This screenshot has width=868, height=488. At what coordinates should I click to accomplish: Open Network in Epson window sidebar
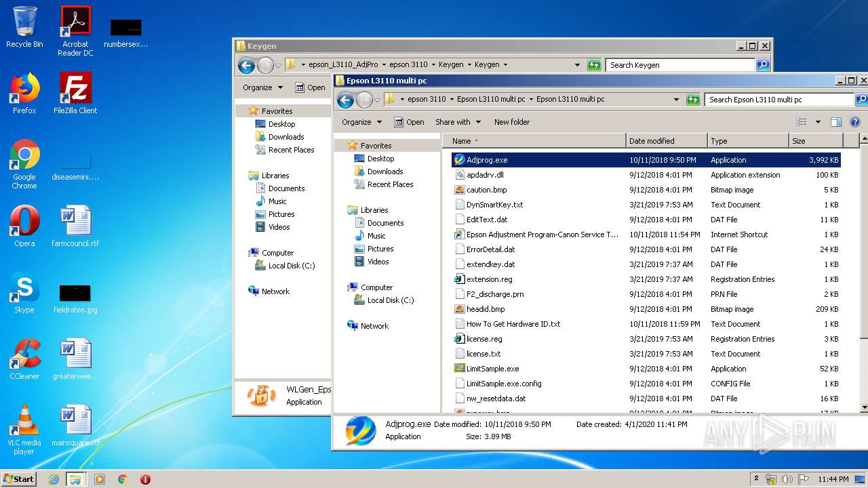tap(368, 326)
